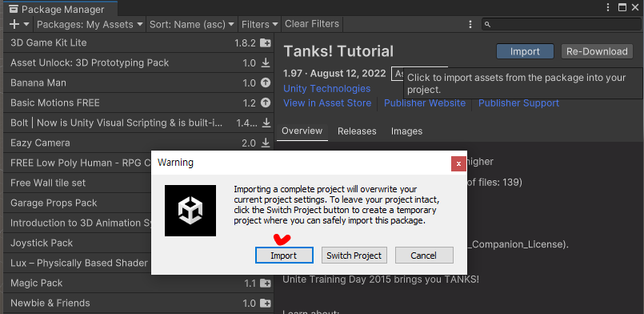Open the Package Manager window kebab menu
This screenshot has width=644, height=314.
(x=608, y=7)
